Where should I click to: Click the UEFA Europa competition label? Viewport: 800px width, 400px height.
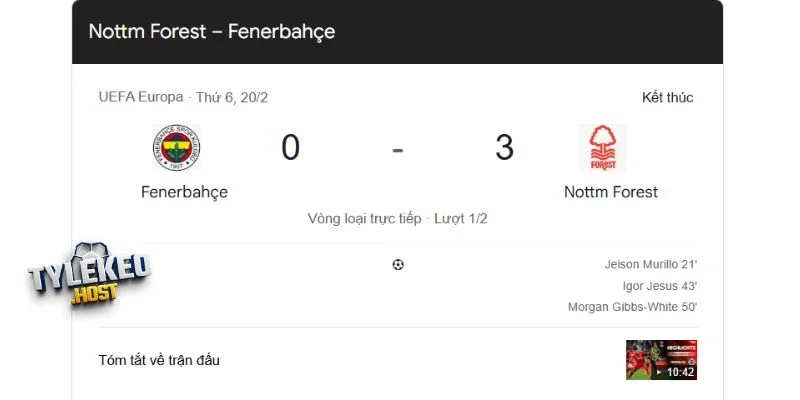pos(141,97)
